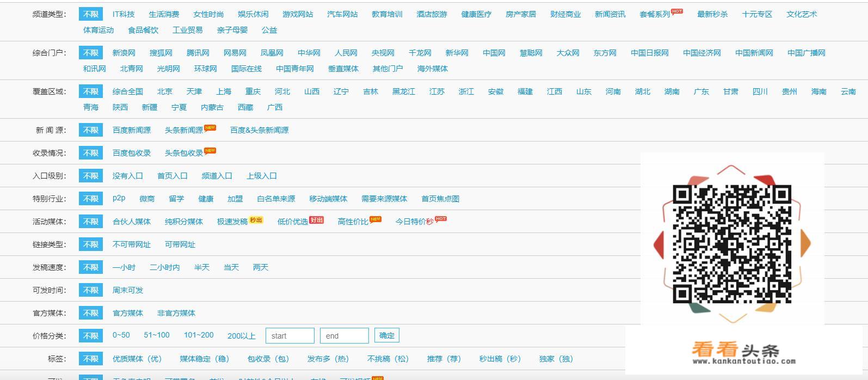Select 百度新闻源 news source
The height and width of the screenshot is (380, 868).
pyautogui.click(x=132, y=130)
